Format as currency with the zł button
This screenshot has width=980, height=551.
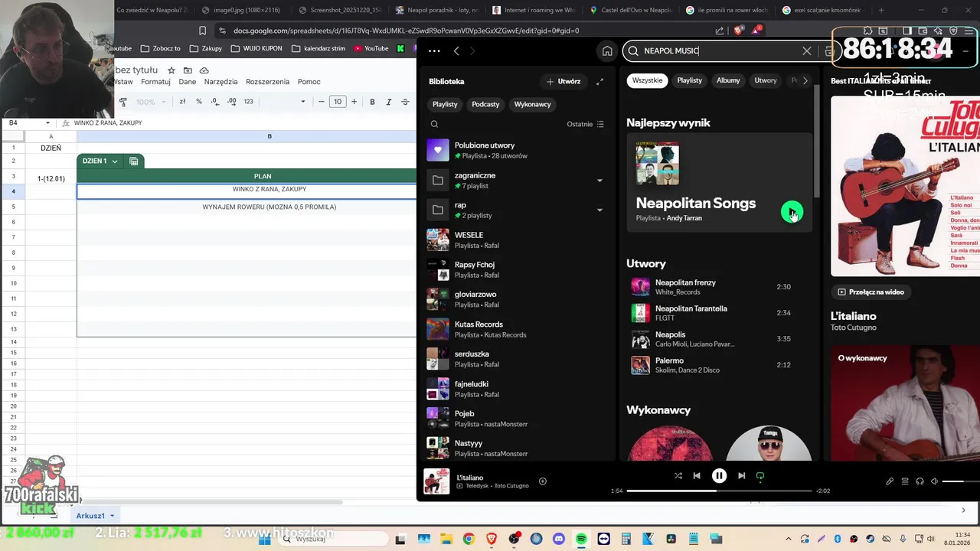(x=182, y=102)
